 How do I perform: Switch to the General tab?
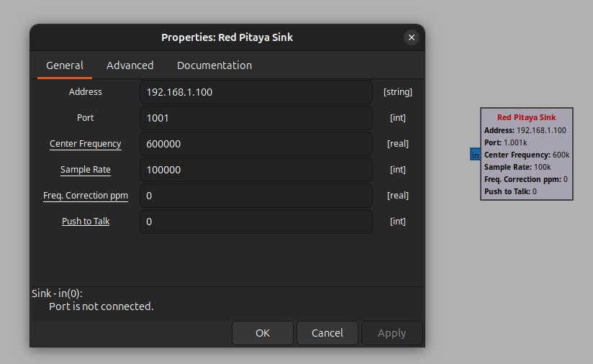[x=65, y=65]
